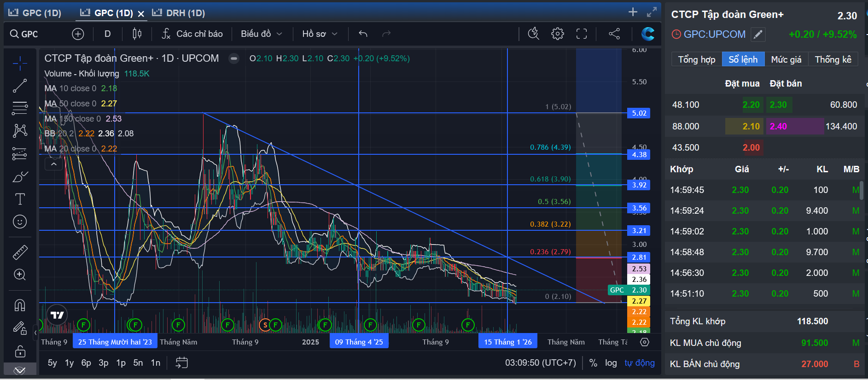Set the chart range to 1y
This screenshot has width=868, height=380.
[69, 363]
